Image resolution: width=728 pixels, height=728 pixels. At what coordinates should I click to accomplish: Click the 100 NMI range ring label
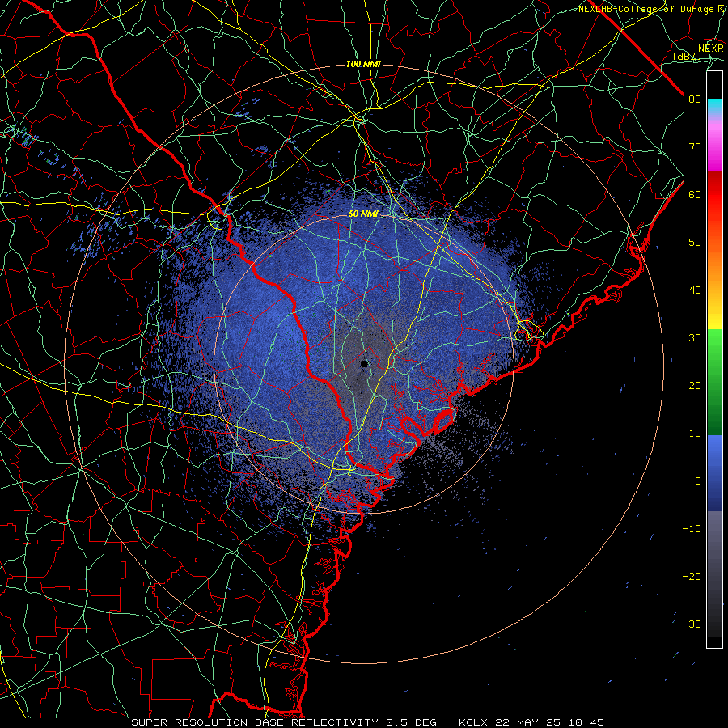point(363,64)
